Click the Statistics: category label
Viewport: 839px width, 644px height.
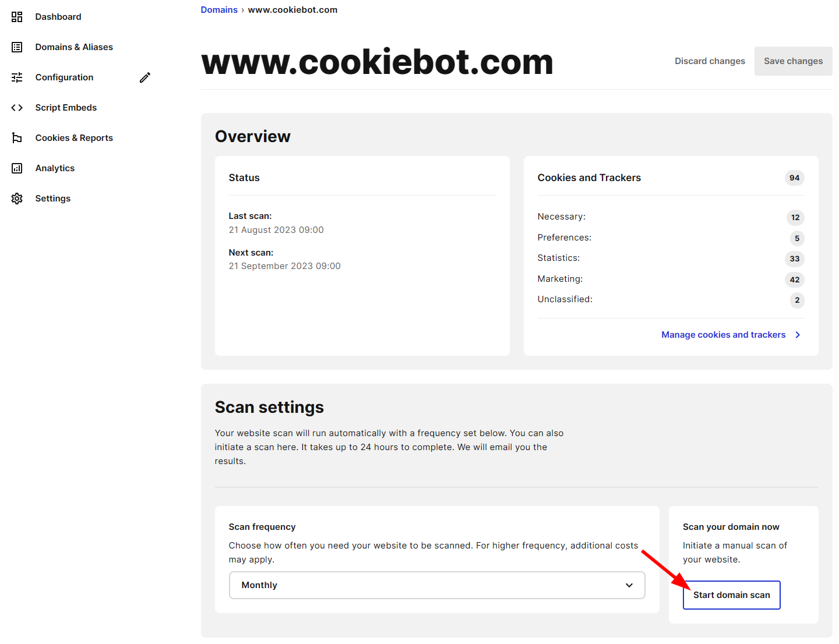(x=559, y=258)
